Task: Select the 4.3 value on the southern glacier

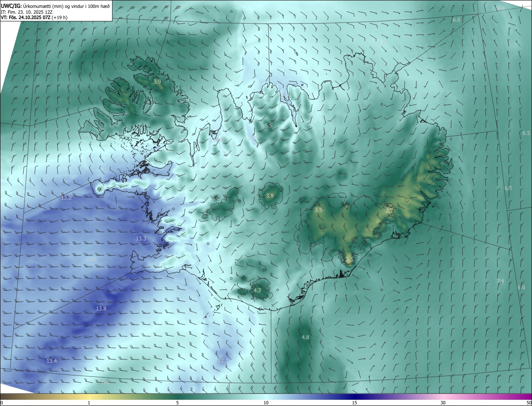Action: pyautogui.click(x=257, y=290)
